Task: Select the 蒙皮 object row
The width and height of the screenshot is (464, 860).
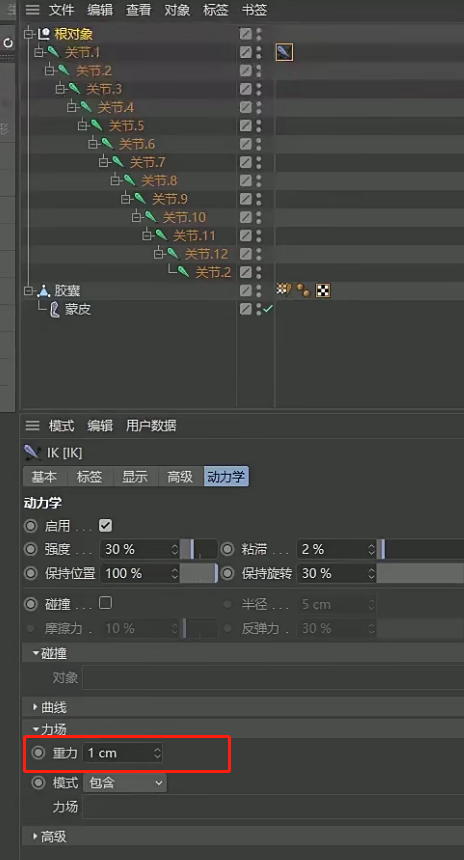Action: (x=77, y=309)
